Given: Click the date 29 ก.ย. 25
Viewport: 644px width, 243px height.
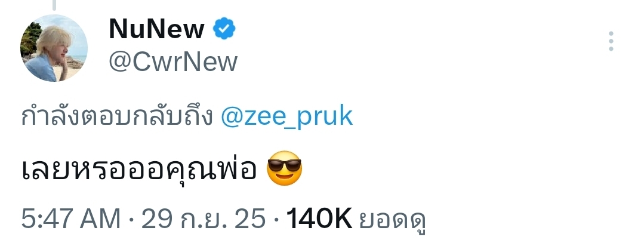Looking at the screenshot, I should click(x=203, y=220).
